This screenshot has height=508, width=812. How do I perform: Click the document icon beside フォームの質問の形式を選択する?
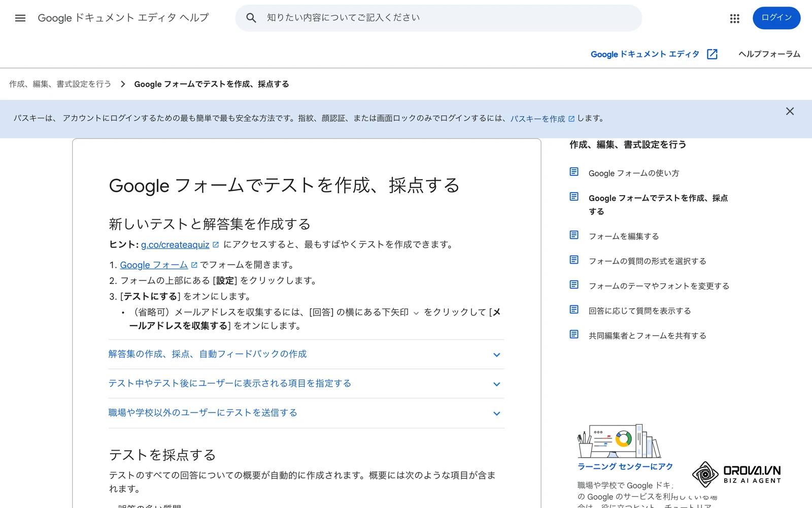pos(574,260)
